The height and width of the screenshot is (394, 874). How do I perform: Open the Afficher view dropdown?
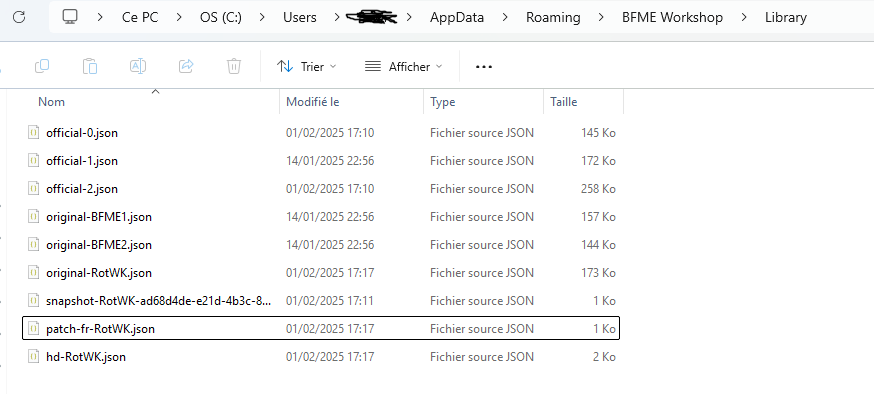404,67
